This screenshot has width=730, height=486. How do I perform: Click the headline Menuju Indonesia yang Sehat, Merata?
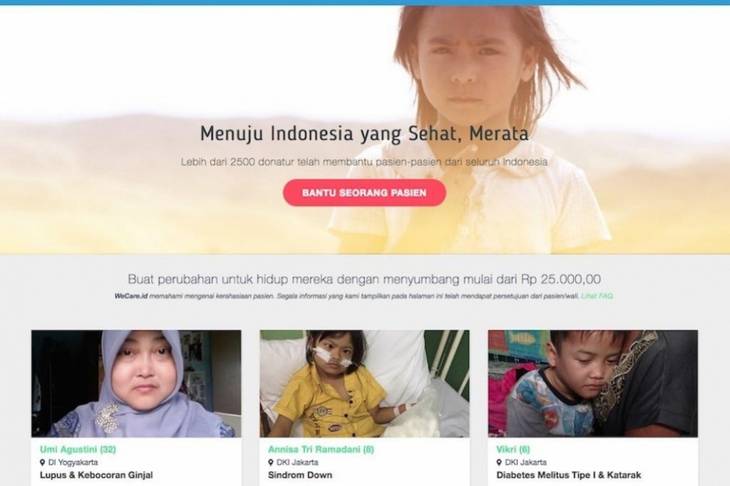(x=364, y=134)
